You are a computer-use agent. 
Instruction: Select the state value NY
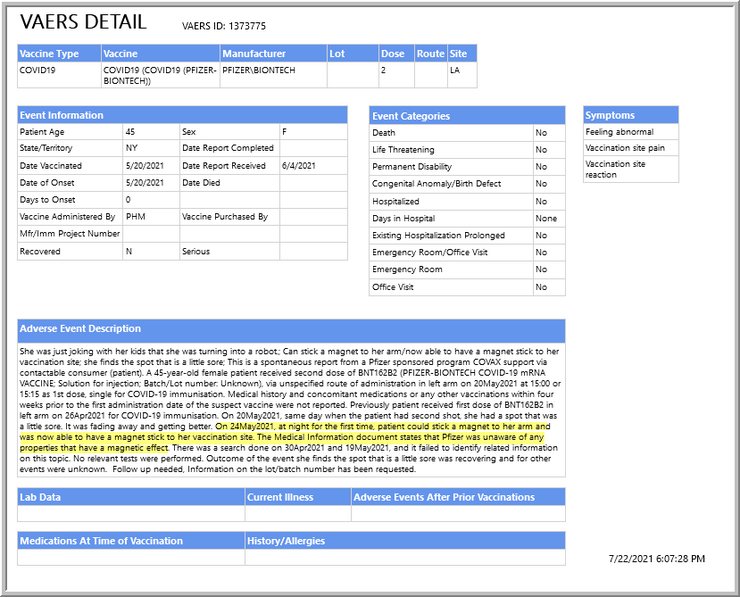coord(131,148)
